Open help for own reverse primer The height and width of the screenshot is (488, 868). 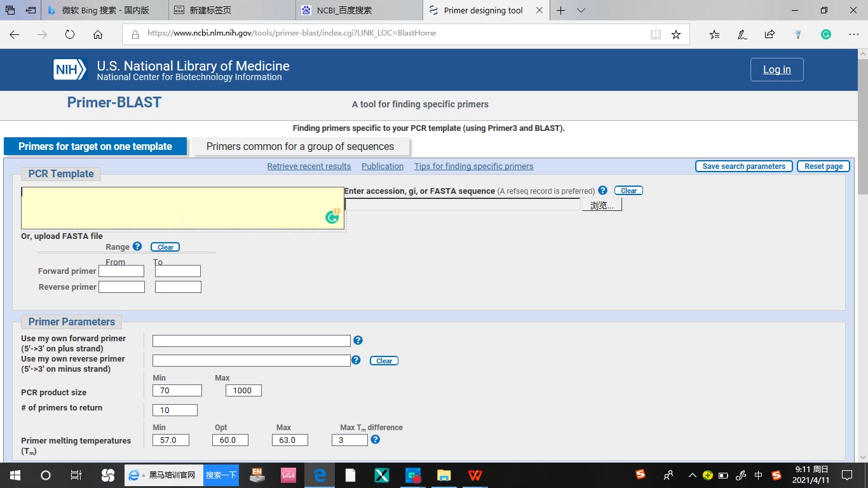[x=356, y=360]
